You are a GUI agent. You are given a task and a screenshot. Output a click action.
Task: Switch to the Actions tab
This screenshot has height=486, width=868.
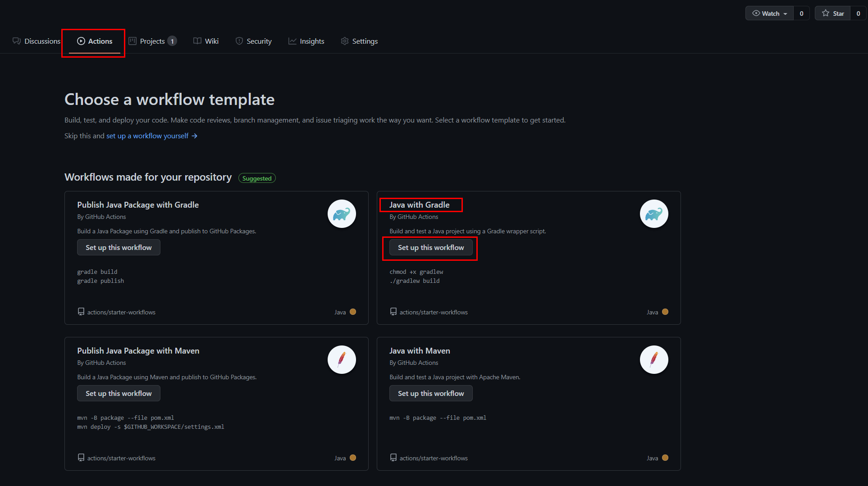94,41
